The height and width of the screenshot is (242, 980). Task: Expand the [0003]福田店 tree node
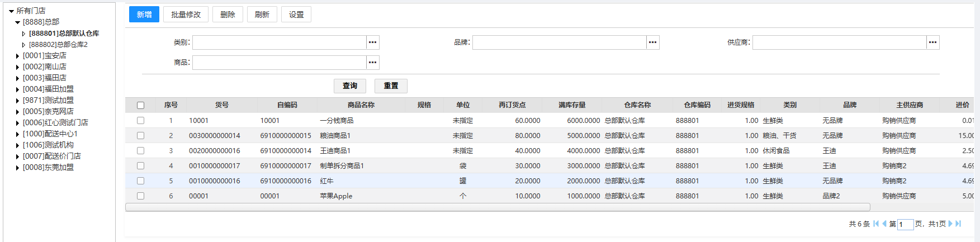pyautogui.click(x=17, y=78)
